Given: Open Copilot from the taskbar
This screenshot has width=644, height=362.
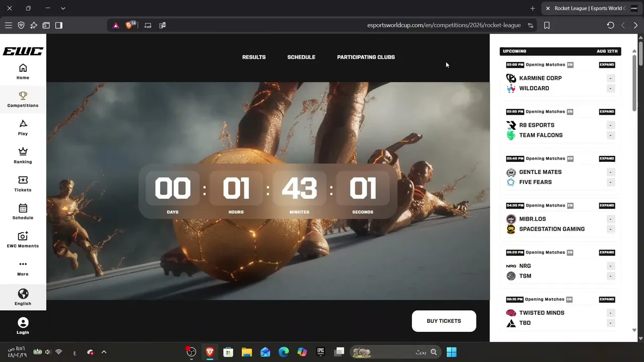Looking at the screenshot, I should [x=302, y=352].
